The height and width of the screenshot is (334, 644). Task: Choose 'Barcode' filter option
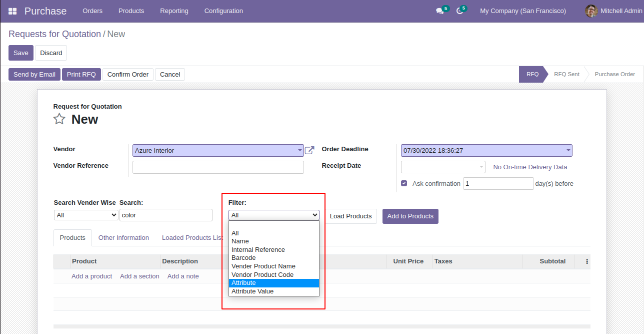(x=274, y=258)
